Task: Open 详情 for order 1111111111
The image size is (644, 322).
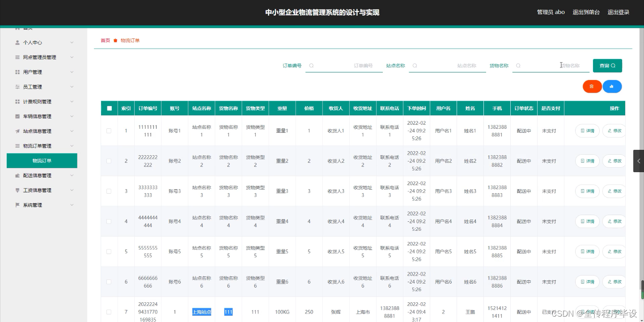Action: coord(587,131)
